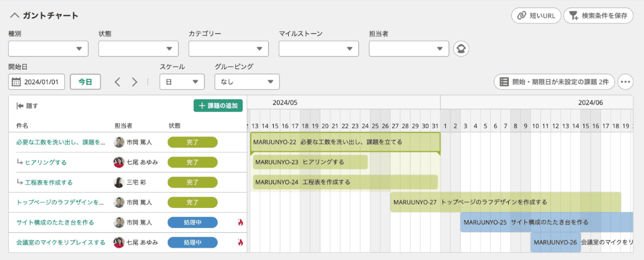Click the three-dot more options button
This screenshot has width=644, height=260.
pyautogui.click(x=625, y=82)
